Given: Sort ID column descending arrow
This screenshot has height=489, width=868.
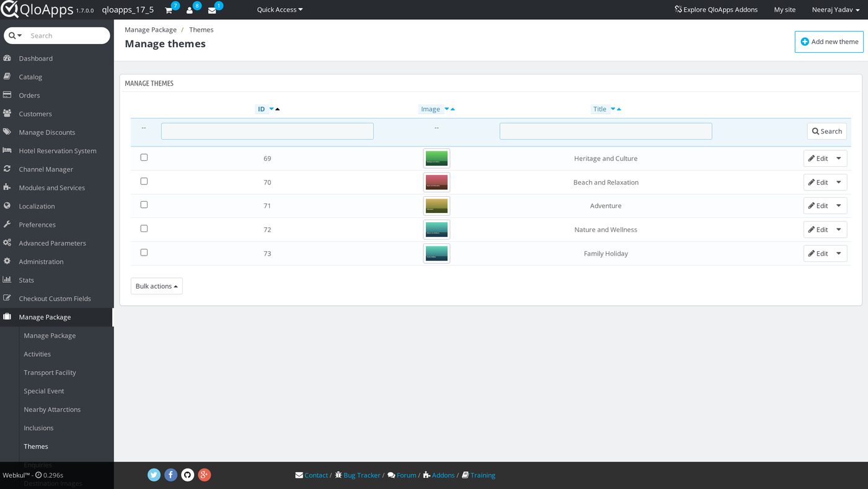Looking at the screenshot, I should pyautogui.click(x=272, y=109).
